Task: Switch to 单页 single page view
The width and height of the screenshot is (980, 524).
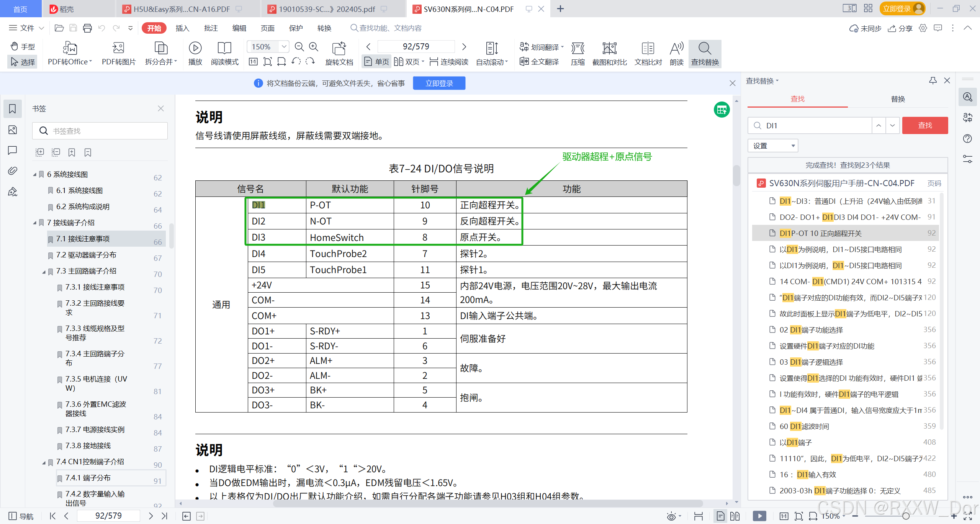Action: coord(377,62)
